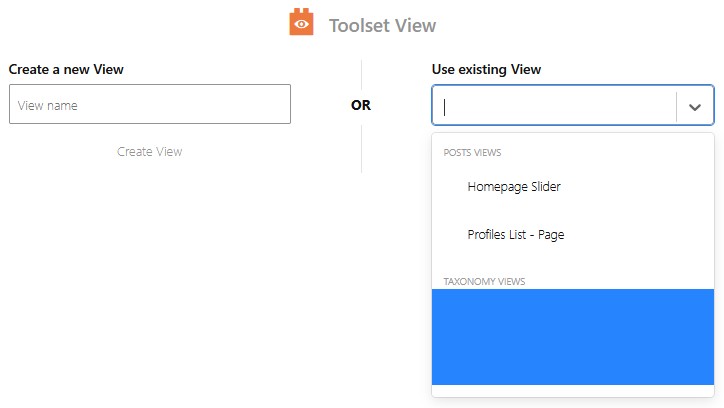
Task: Click the bold OR separator text
Action: point(361,105)
